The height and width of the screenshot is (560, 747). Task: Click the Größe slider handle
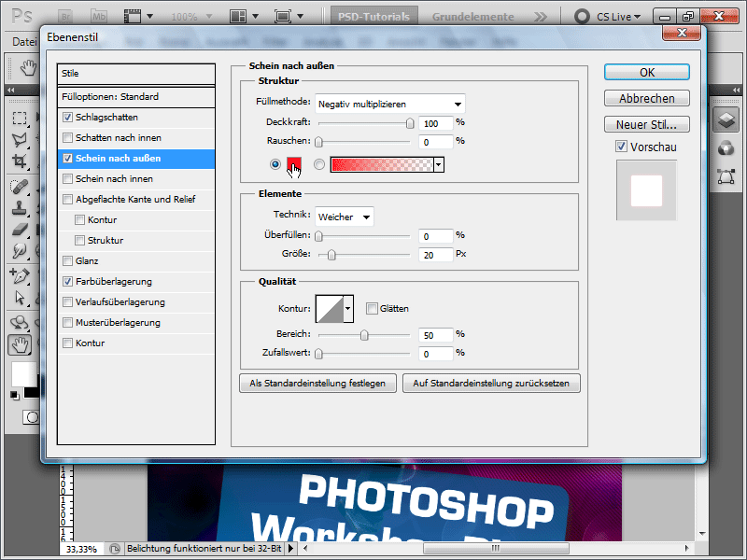pyautogui.click(x=331, y=255)
